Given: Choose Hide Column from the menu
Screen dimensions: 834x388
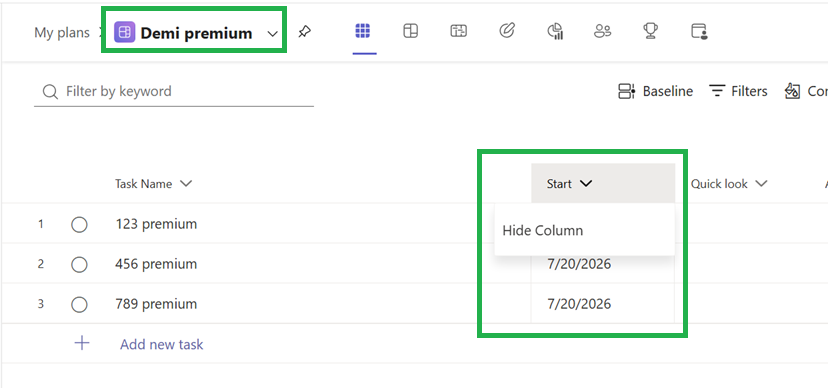Looking at the screenshot, I should [x=584, y=230].
